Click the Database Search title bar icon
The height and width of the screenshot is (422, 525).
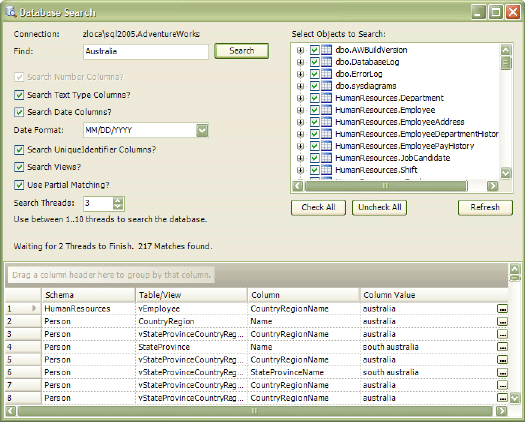point(11,12)
